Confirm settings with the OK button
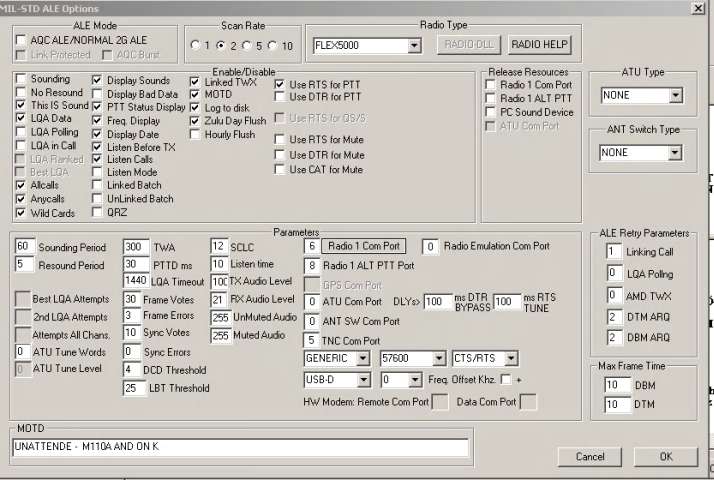The height and width of the screenshot is (480, 714). [665, 457]
